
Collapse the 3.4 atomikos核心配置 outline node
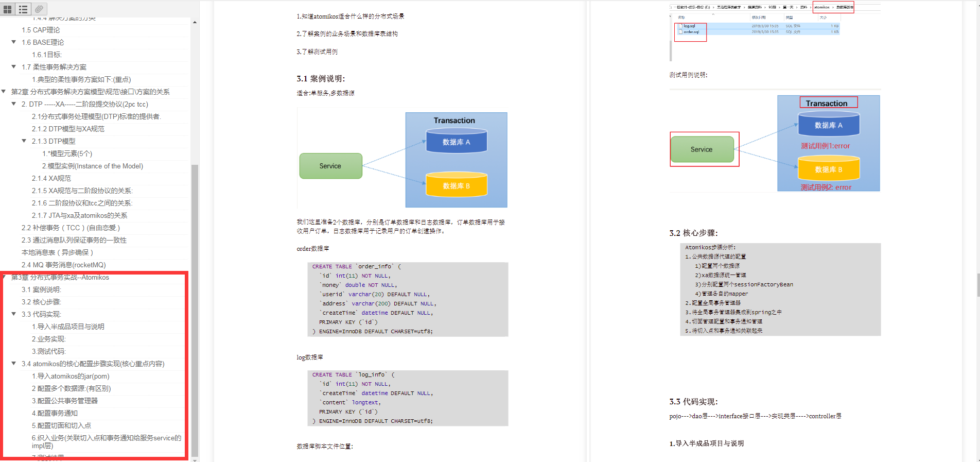pos(14,363)
